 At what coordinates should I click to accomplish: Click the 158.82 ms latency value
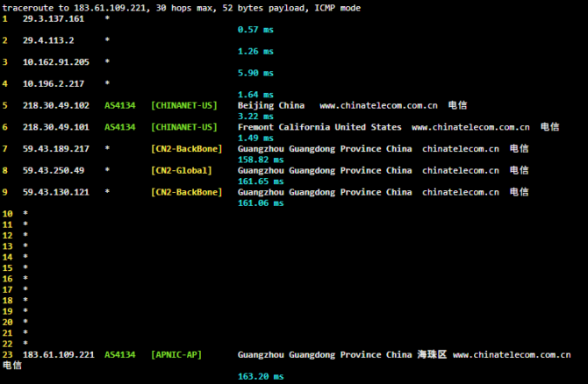pos(261,160)
